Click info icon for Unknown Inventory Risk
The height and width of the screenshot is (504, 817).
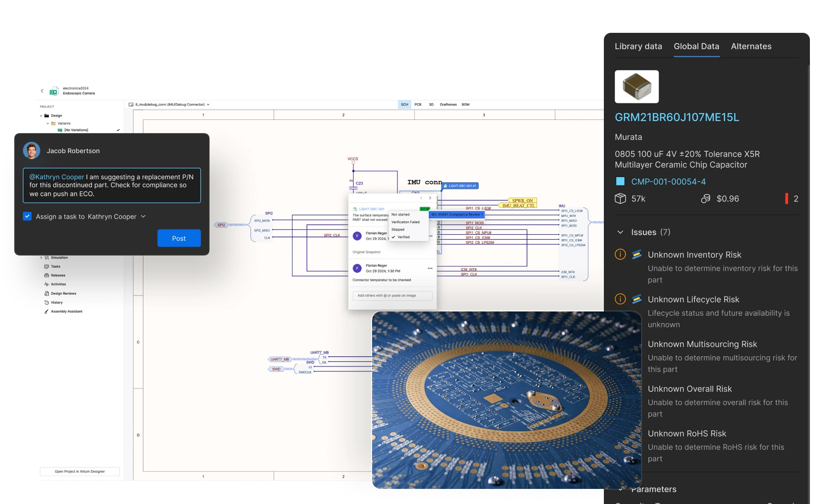pos(620,254)
